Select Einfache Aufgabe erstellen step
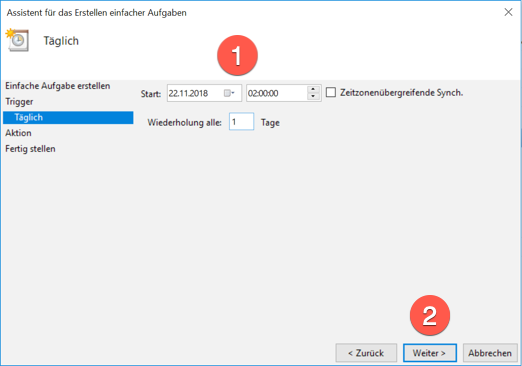Image resolution: width=522 pixels, height=366 pixels. tap(58, 86)
